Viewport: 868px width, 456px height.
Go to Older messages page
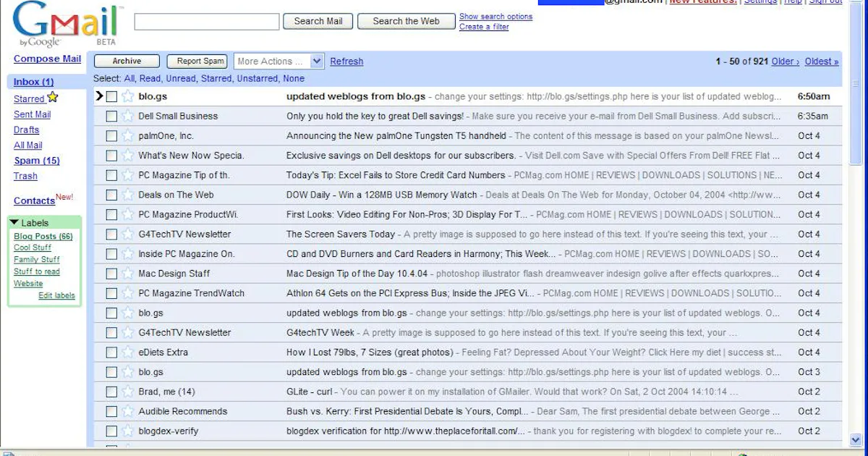[786, 62]
